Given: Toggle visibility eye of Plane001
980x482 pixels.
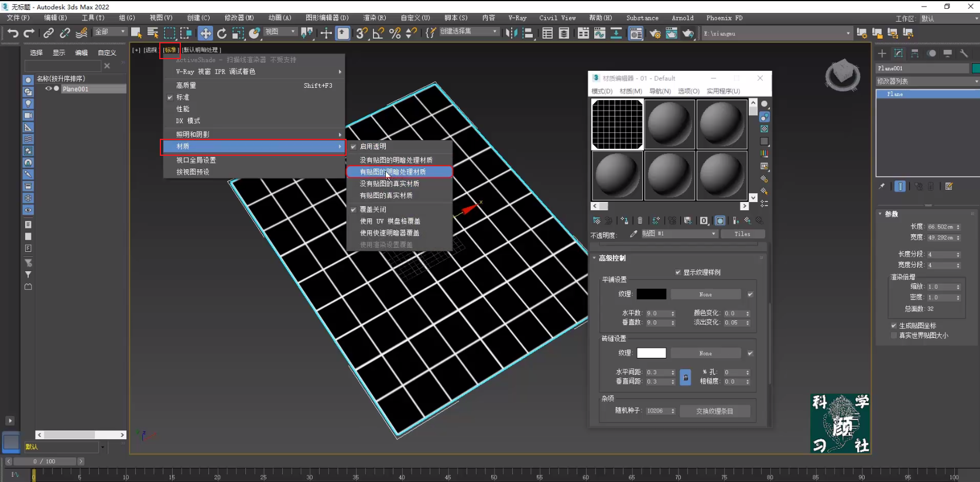Looking at the screenshot, I should [x=49, y=89].
